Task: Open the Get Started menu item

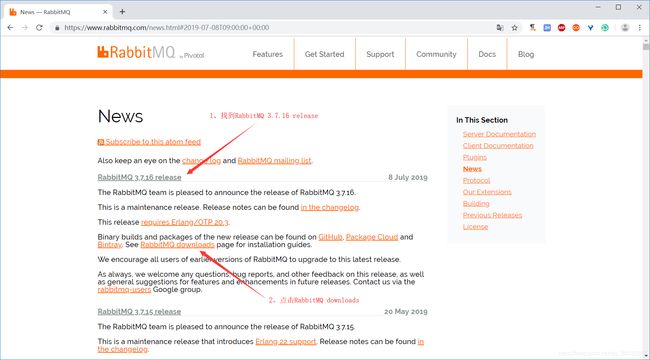Action: 324,54
